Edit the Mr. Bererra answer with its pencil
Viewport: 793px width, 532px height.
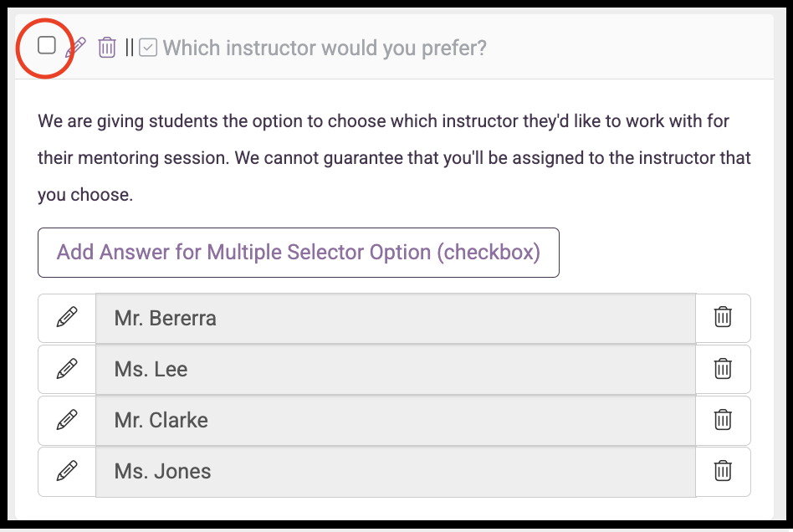pyautogui.click(x=67, y=318)
